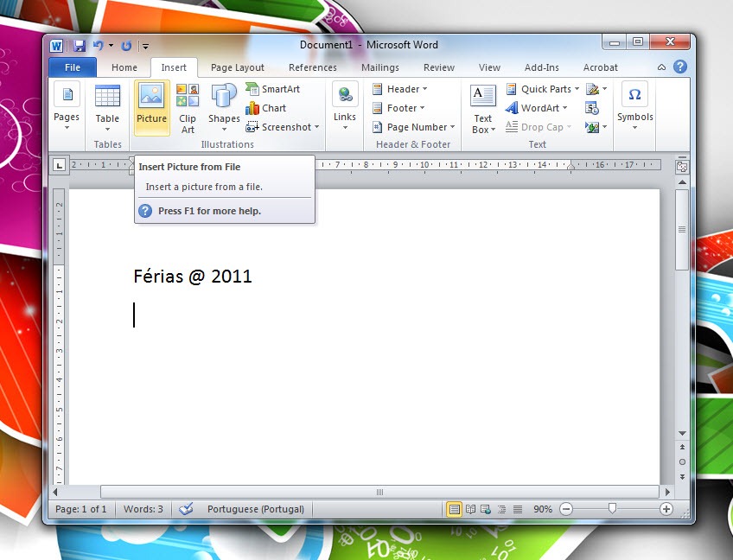Insert Clip Art
The image size is (733, 560).
coord(188,108)
